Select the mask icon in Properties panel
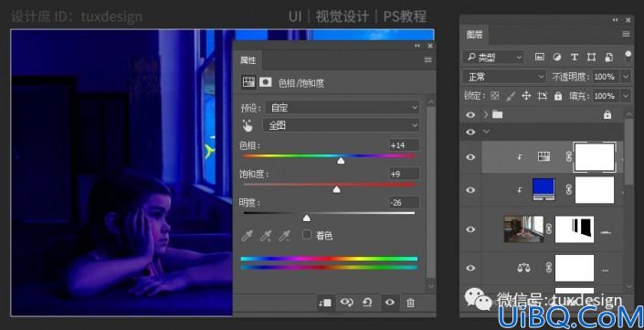 [265, 82]
